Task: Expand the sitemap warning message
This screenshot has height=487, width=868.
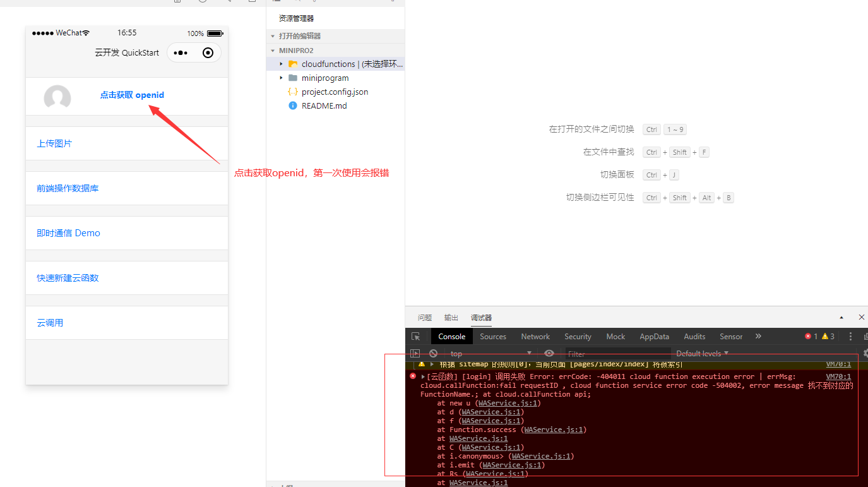Action: coord(432,364)
